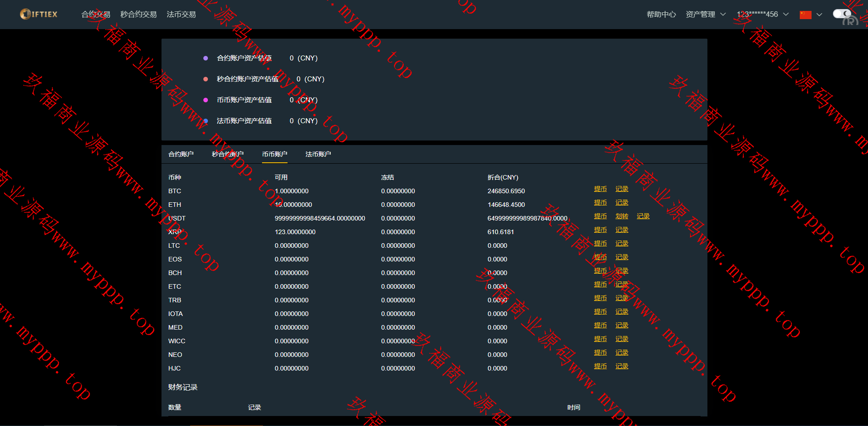Image resolution: width=868 pixels, height=426 pixels.
Task: Select the 币币账户 tab
Action: point(274,154)
